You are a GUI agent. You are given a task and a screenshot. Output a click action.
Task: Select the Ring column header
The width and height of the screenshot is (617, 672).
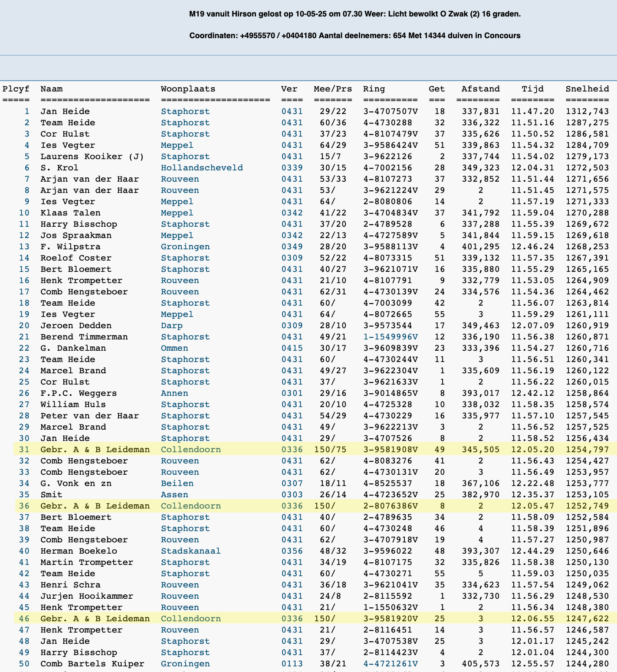pyautogui.click(x=374, y=89)
